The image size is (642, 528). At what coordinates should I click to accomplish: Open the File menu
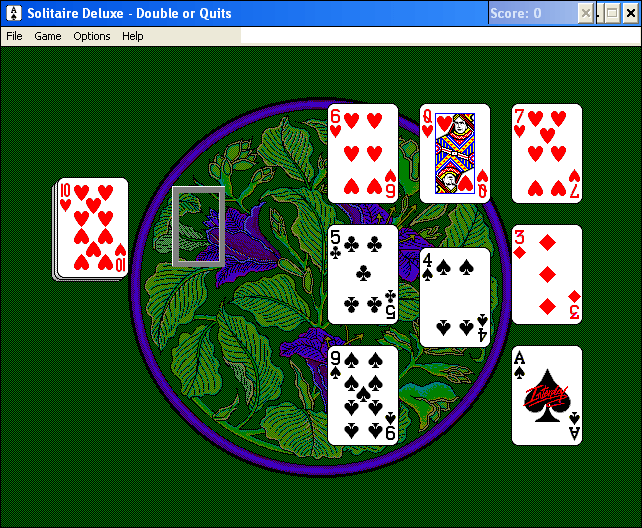(x=14, y=36)
